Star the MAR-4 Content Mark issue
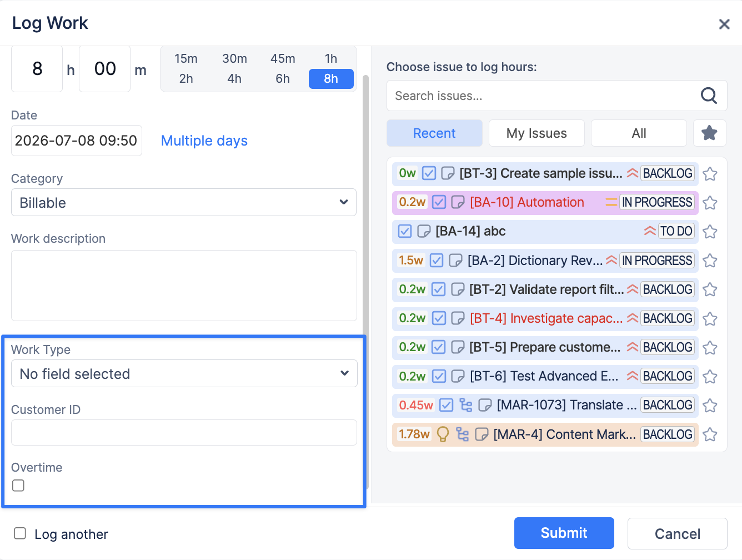The width and height of the screenshot is (742, 560). pos(710,434)
